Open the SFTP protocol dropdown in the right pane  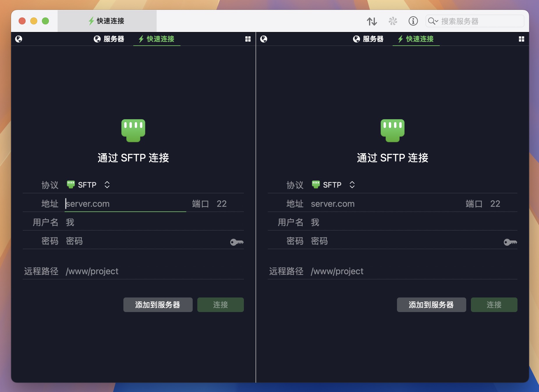click(x=352, y=185)
